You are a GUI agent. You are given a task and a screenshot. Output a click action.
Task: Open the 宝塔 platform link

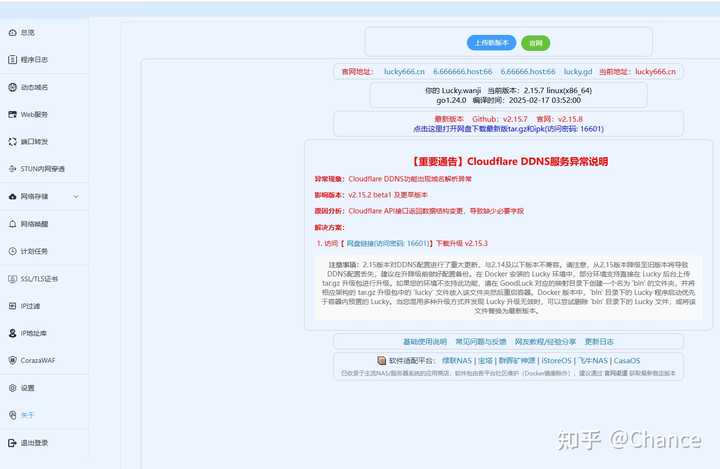(485, 361)
